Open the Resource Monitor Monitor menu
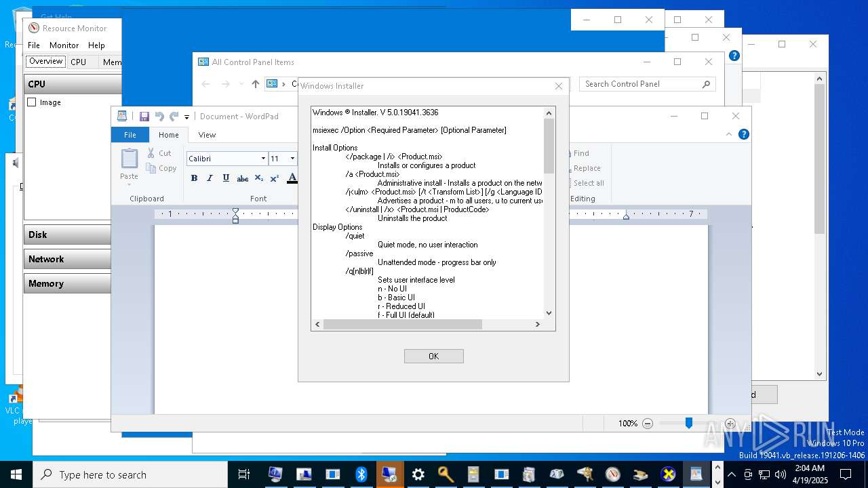The width and height of the screenshot is (868, 488). (64, 45)
